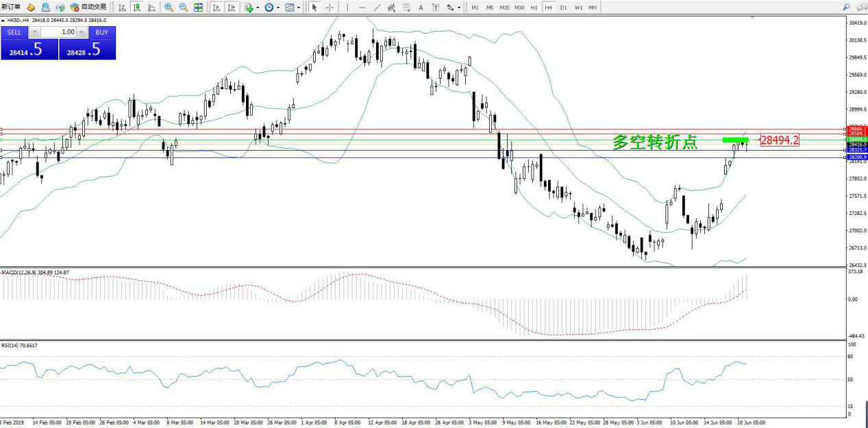This screenshot has width=868, height=428.
Task: Toggle candlestick chart display mode
Action: tap(136, 8)
